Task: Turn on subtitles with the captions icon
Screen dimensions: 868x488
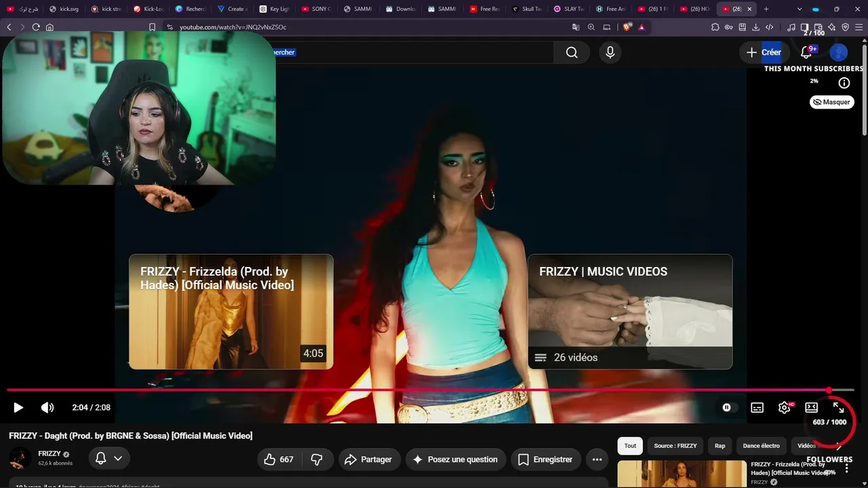Action: pyautogui.click(x=757, y=407)
